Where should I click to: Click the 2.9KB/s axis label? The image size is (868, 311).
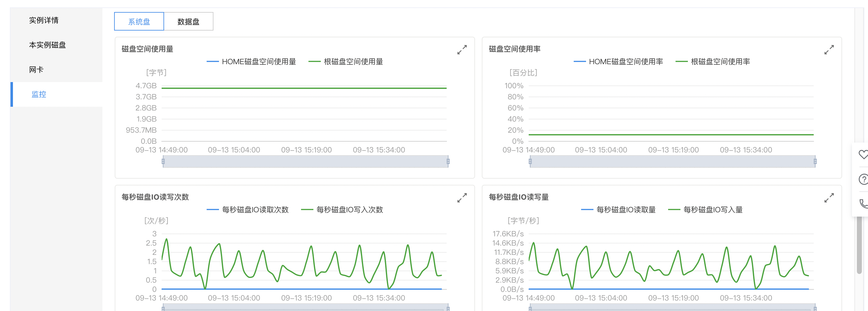click(x=510, y=280)
